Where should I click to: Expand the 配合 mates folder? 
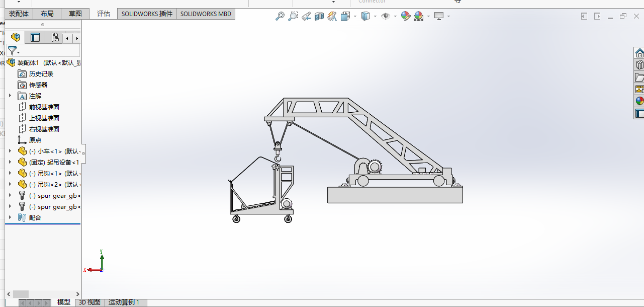point(10,217)
